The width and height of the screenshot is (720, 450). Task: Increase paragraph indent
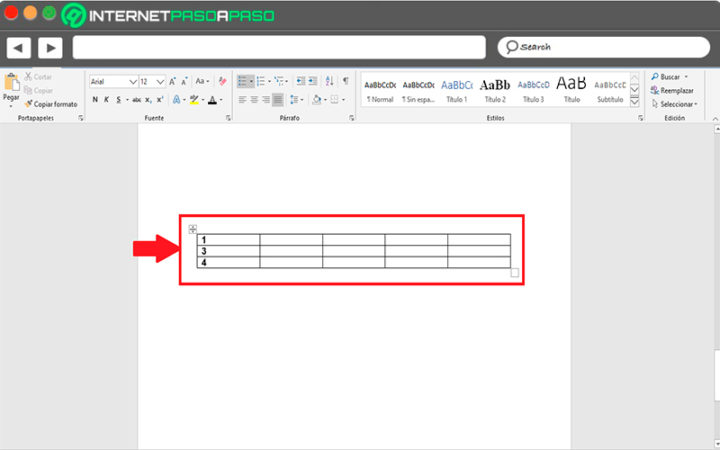313,81
